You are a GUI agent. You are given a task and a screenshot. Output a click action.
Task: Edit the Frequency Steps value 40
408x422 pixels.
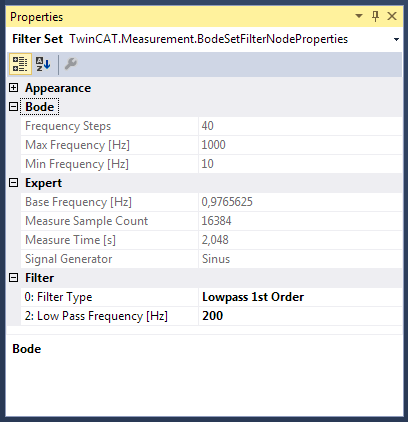point(300,126)
